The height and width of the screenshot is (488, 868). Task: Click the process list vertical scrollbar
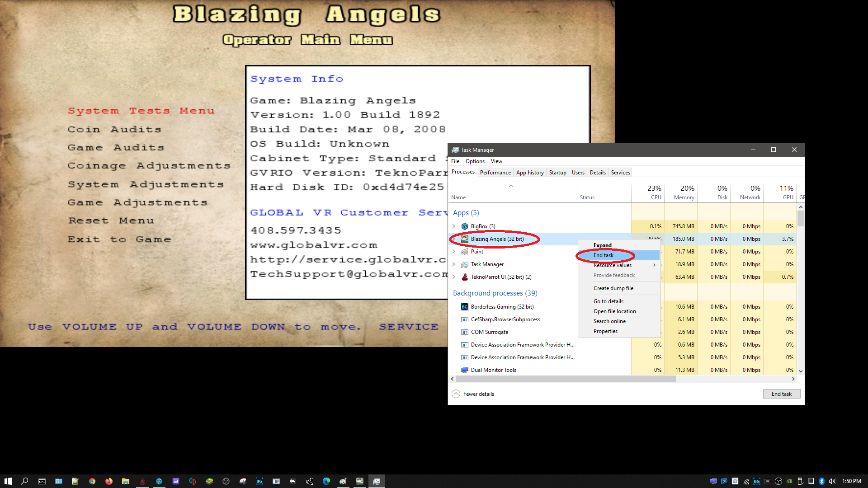(x=801, y=289)
